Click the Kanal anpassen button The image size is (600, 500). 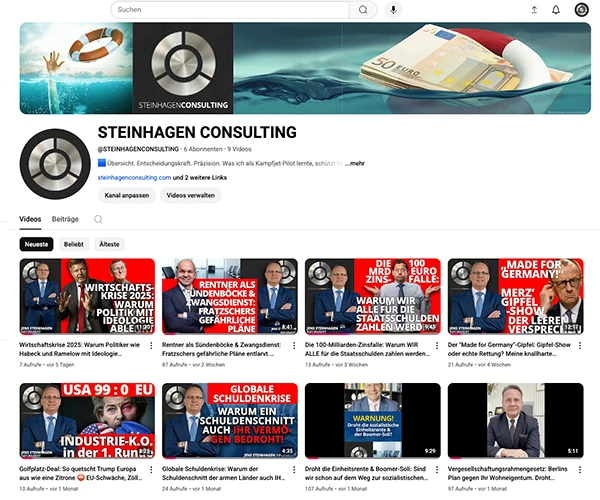tap(127, 195)
